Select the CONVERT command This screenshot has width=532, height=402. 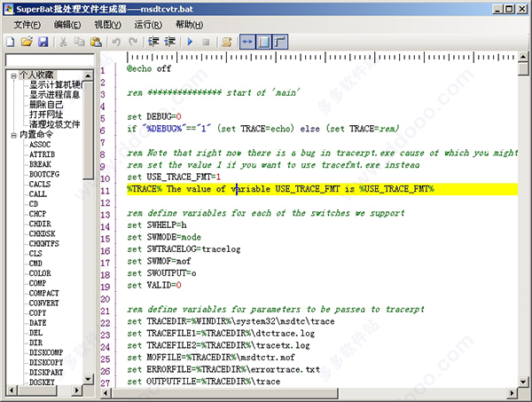click(44, 303)
